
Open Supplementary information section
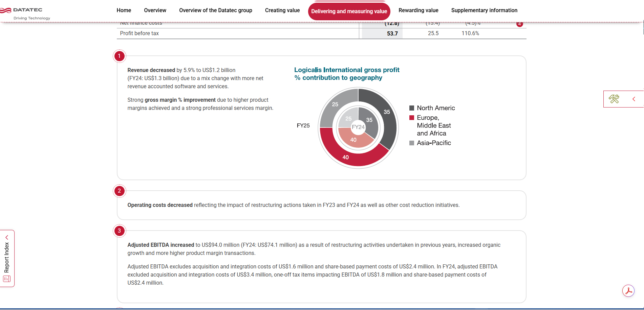click(484, 10)
